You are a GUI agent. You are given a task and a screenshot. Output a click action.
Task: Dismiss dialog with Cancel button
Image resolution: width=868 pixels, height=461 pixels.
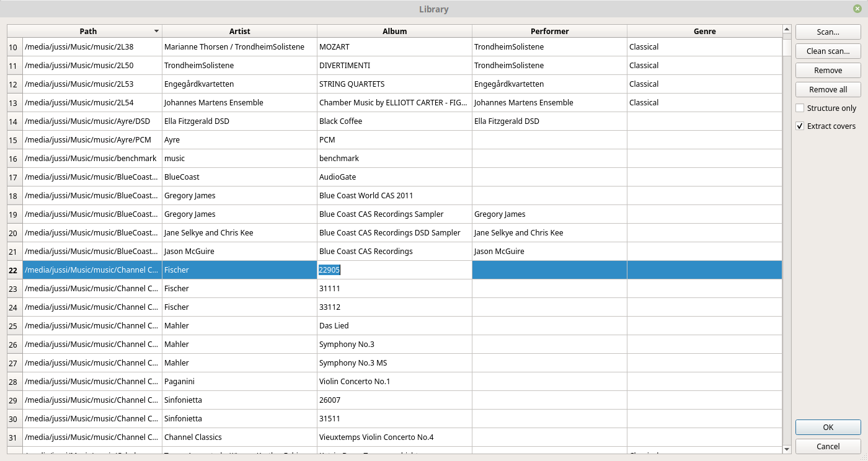point(828,446)
